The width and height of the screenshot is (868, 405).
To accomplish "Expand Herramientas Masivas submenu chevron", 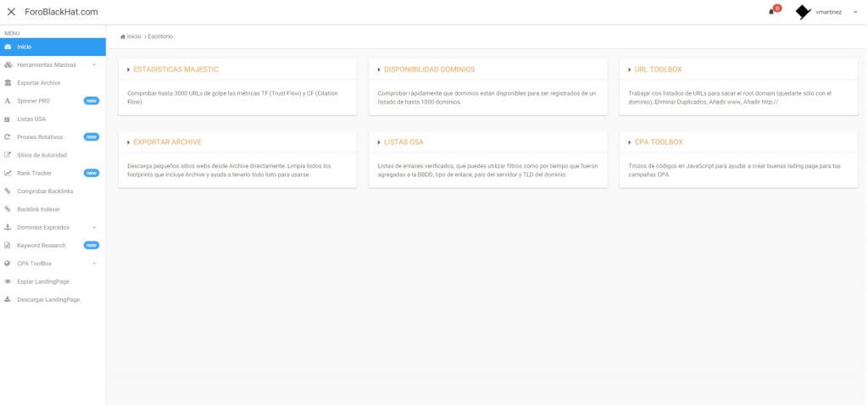I will (94, 64).
